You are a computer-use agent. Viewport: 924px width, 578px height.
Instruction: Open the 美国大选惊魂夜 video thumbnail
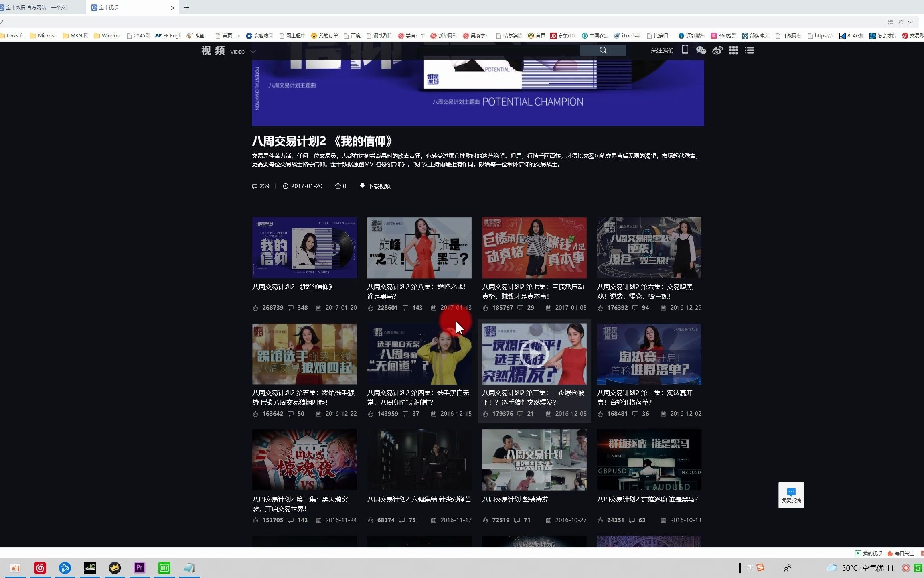[x=304, y=460]
